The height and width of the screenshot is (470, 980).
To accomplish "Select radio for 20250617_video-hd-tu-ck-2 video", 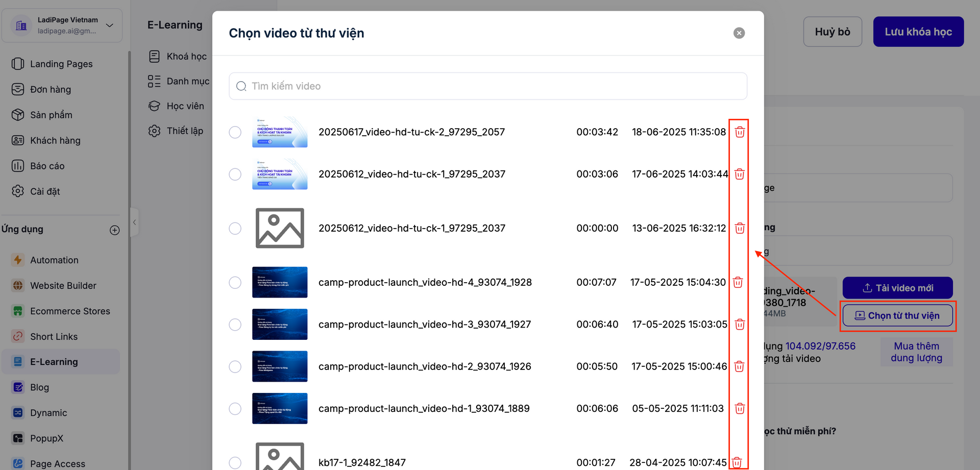I will coord(235,132).
